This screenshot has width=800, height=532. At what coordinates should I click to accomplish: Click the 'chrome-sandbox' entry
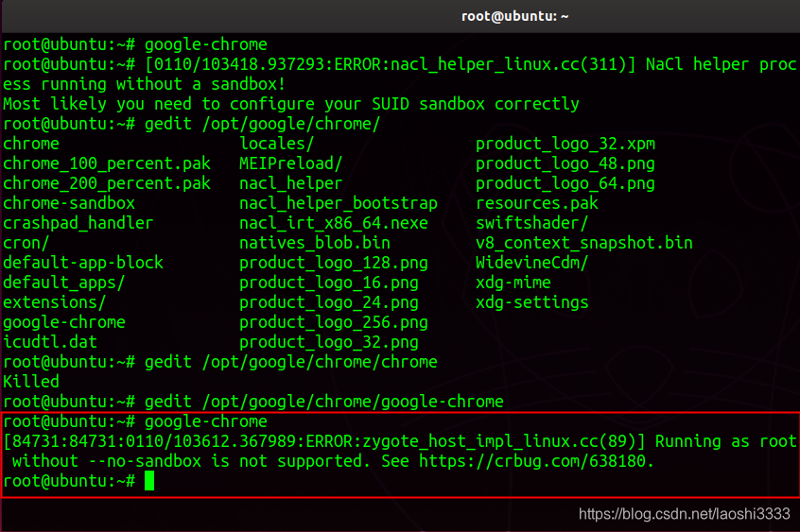pos(69,203)
